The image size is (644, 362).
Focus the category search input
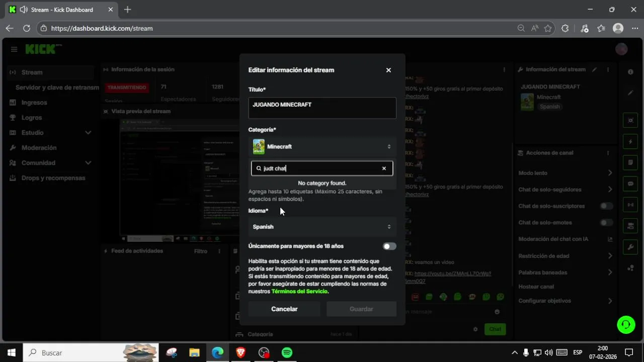coord(321,168)
